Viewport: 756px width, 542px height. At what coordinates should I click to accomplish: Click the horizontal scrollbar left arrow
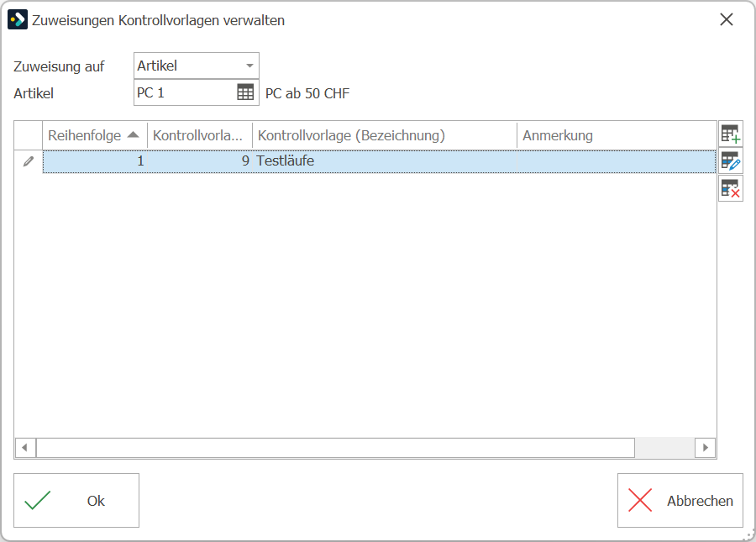(24, 448)
